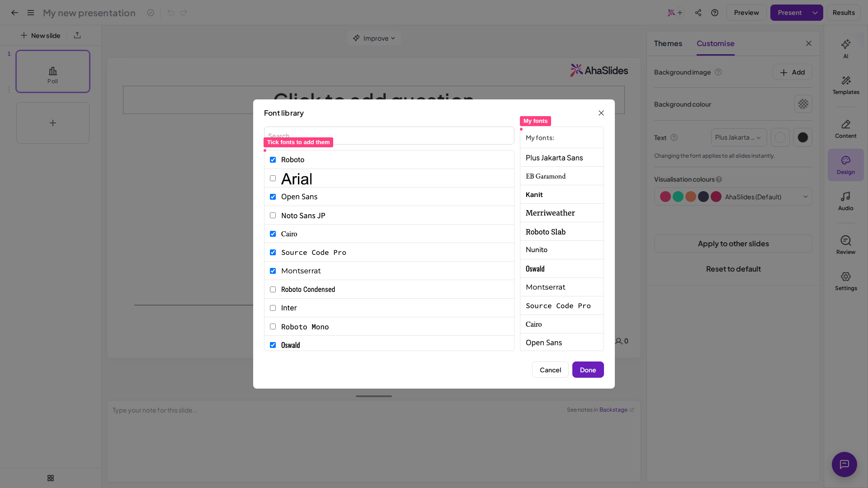Close the Font library dialog

[601, 113]
